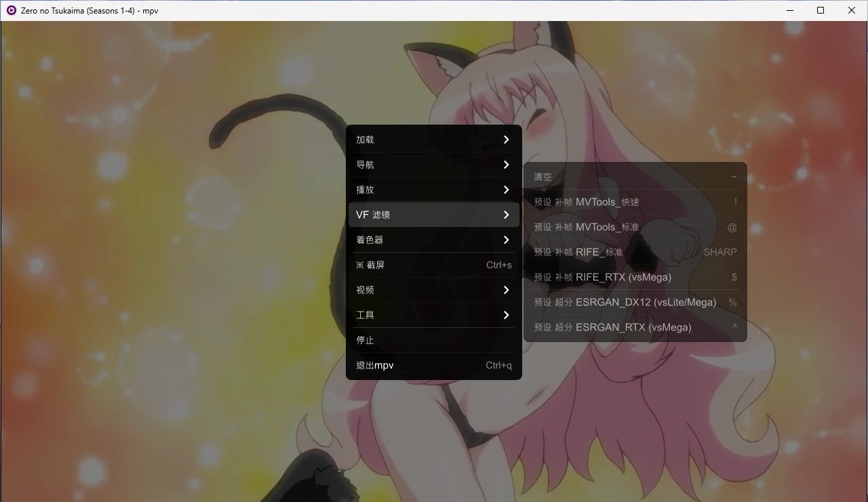
Task: Apply preset 补帧 MVTools_快速
Action: [x=635, y=202]
